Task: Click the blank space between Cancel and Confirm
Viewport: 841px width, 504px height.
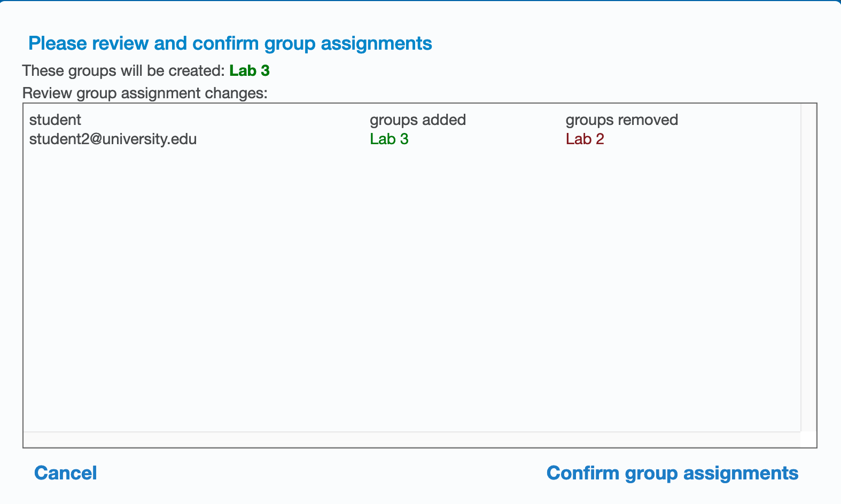Action: (322, 473)
